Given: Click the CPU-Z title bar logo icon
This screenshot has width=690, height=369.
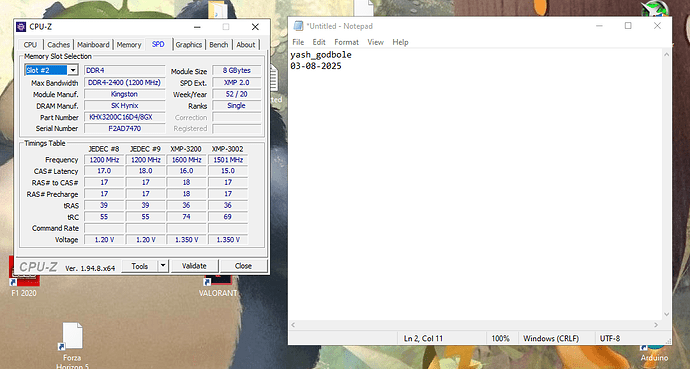Looking at the screenshot, I should pyautogui.click(x=21, y=27).
